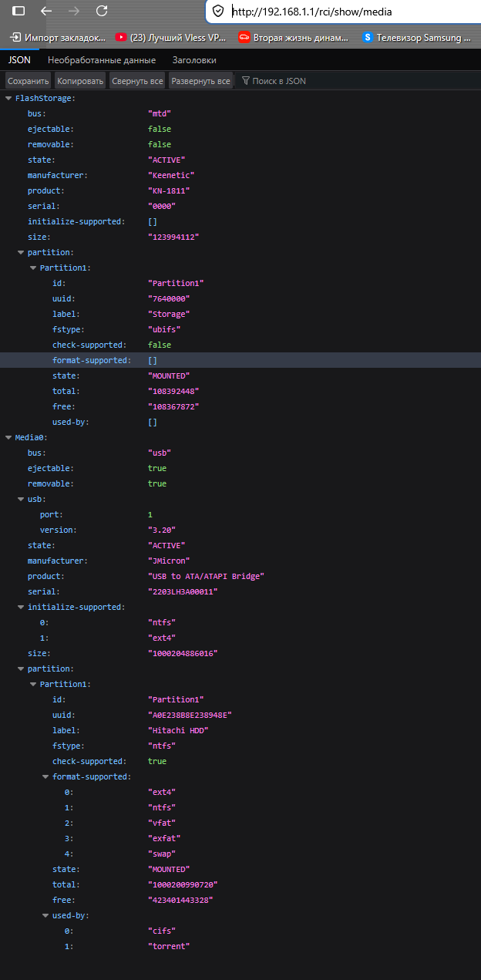Collapse the FlashStorage node
This screenshot has height=980, width=481.
click(8, 99)
